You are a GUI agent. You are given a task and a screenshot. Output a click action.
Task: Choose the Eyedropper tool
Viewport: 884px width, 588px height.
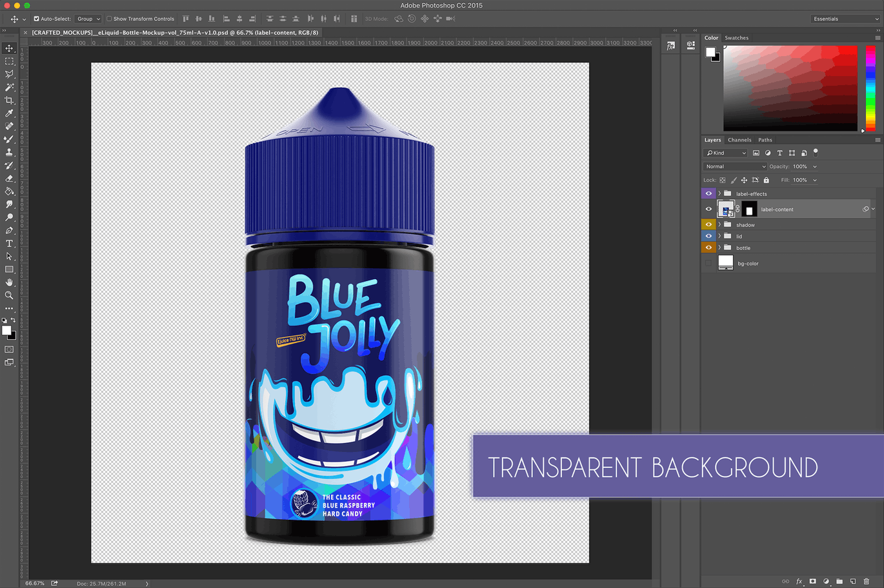pyautogui.click(x=9, y=113)
